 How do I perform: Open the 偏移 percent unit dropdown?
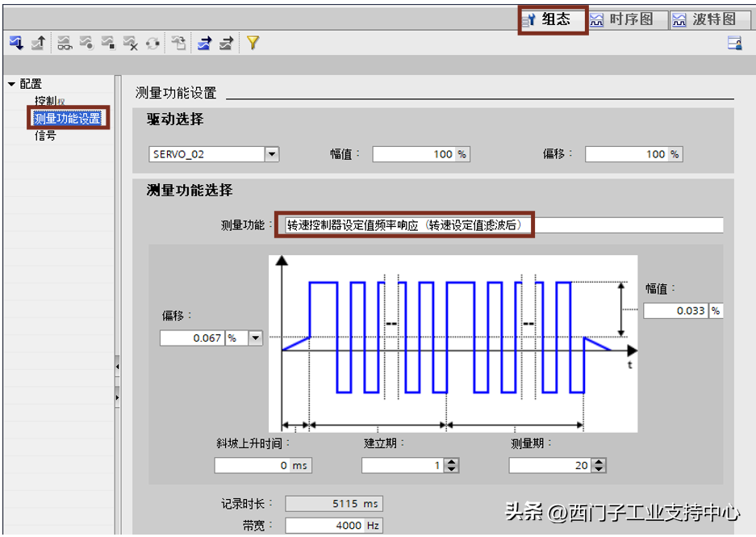tap(255, 338)
